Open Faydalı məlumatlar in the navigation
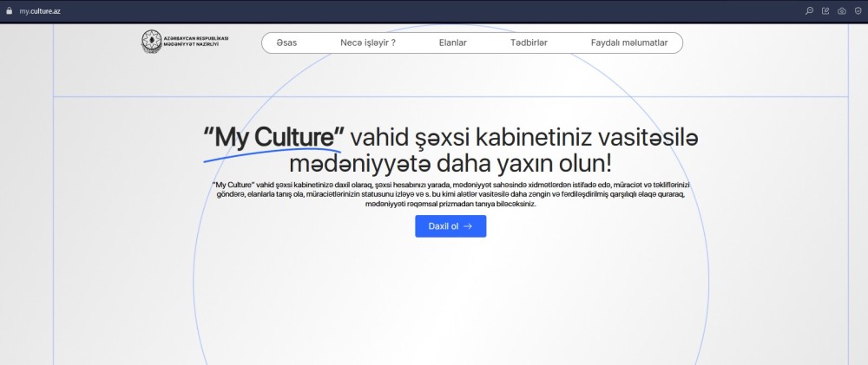Viewport: 868px width, 365px height. pyautogui.click(x=628, y=42)
